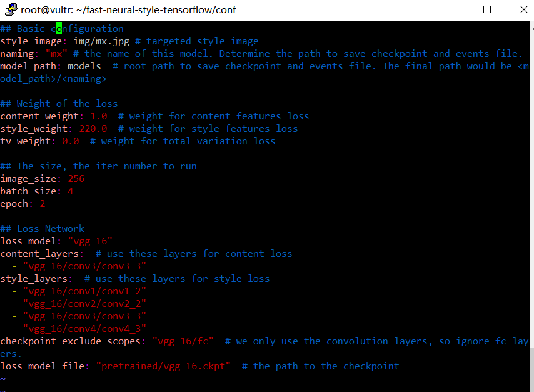Click the style_weight value 220.0
The height and width of the screenshot is (392, 534).
click(93, 129)
